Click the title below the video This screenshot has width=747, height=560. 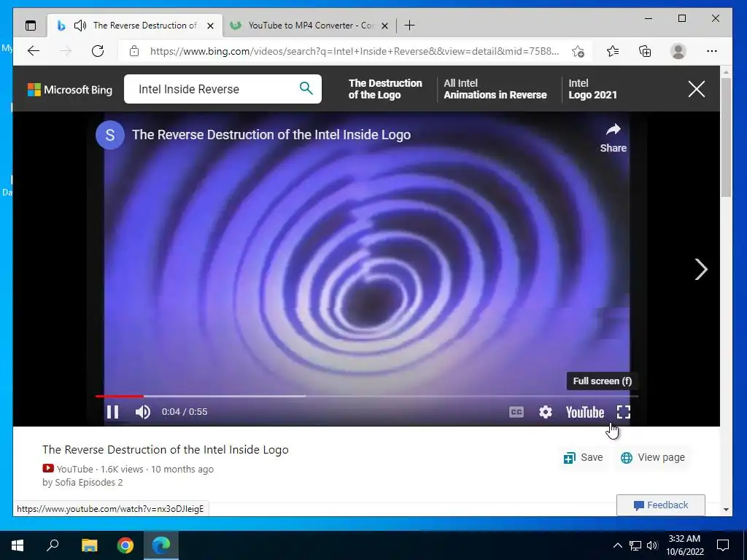tap(166, 449)
